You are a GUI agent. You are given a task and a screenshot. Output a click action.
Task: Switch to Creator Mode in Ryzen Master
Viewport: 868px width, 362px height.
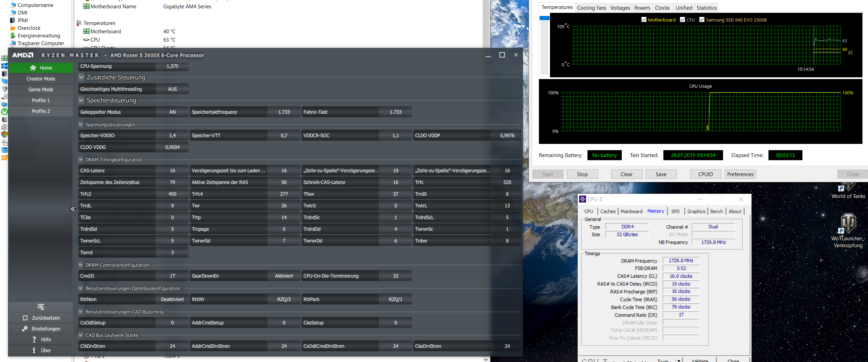coord(41,79)
